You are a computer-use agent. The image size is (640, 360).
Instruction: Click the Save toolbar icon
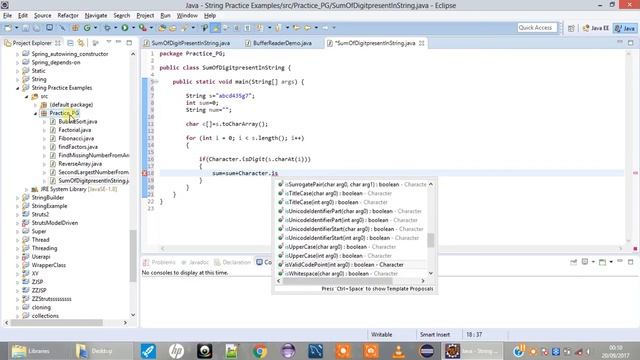[26, 28]
